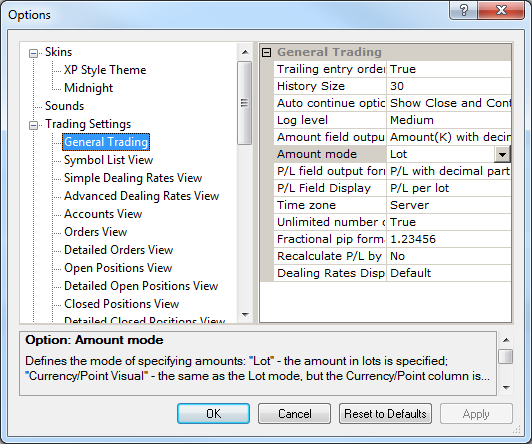Collapse the General Trading property group

(267, 52)
